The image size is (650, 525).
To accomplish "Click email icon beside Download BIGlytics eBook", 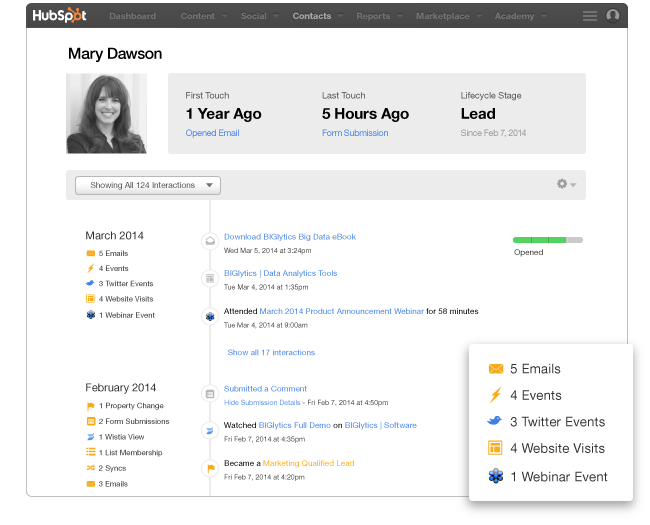I will (210, 241).
